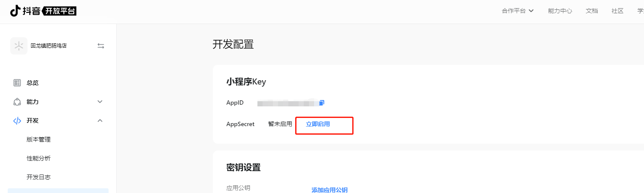Screen dimensions: 644x193
Task: Click the 回龙镇肥肠鸡店 app name
Action: click(x=48, y=46)
